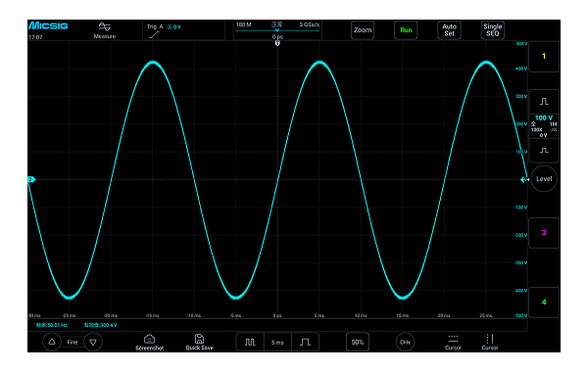Click the 3 GSa/s sample rate text

point(310,24)
